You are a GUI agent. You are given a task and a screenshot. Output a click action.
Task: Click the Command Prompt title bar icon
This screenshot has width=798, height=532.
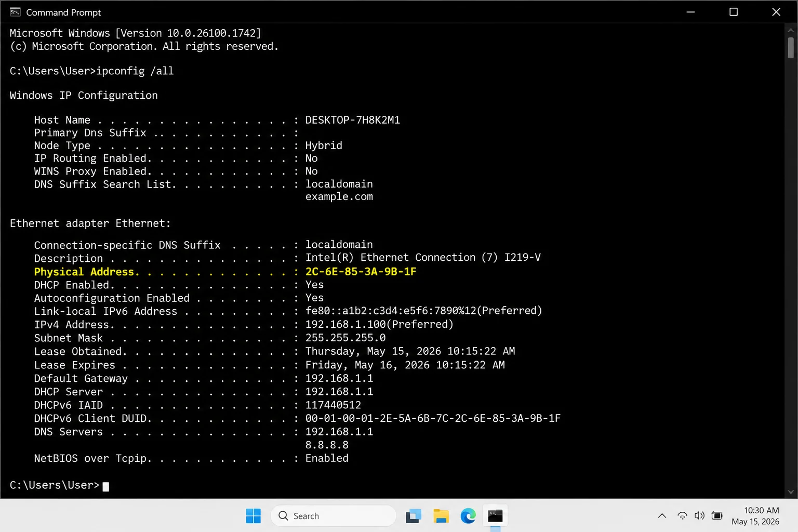point(15,12)
